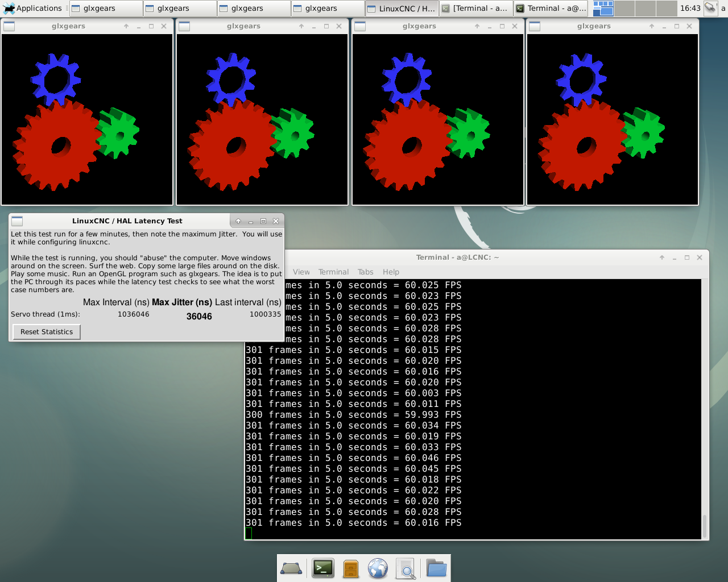Open the Terminal menu in the Terminal window
This screenshot has height=582, width=728.
point(333,272)
